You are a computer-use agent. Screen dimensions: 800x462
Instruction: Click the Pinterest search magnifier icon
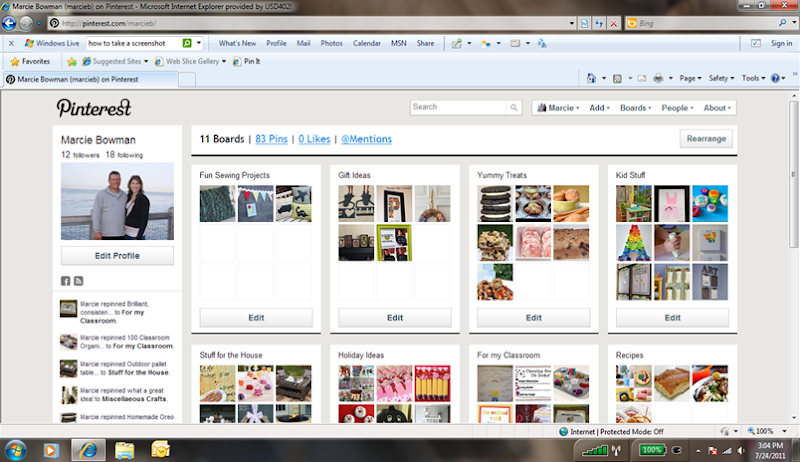pyautogui.click(x=514, y=107)
